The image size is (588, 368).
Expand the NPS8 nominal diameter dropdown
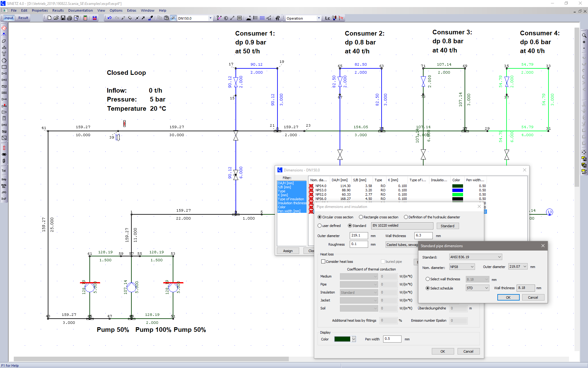pos(462,267)
